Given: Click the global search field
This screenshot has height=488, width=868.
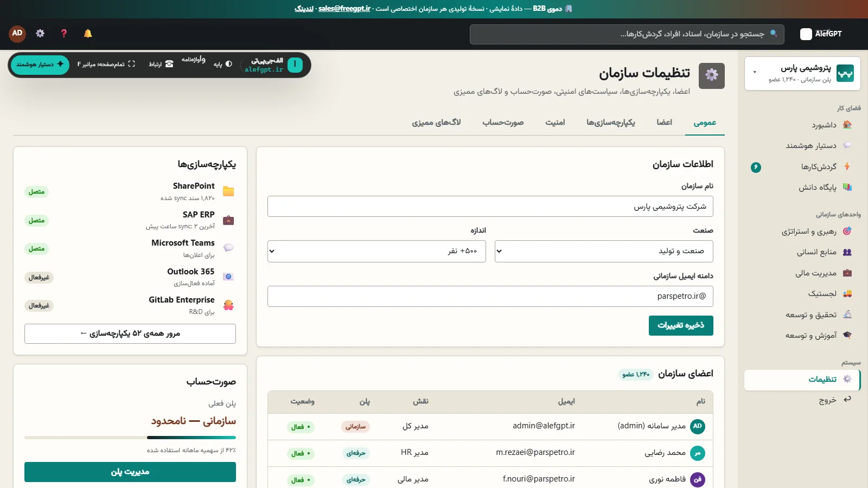Looking at the screenshot, I should point(627,34).
